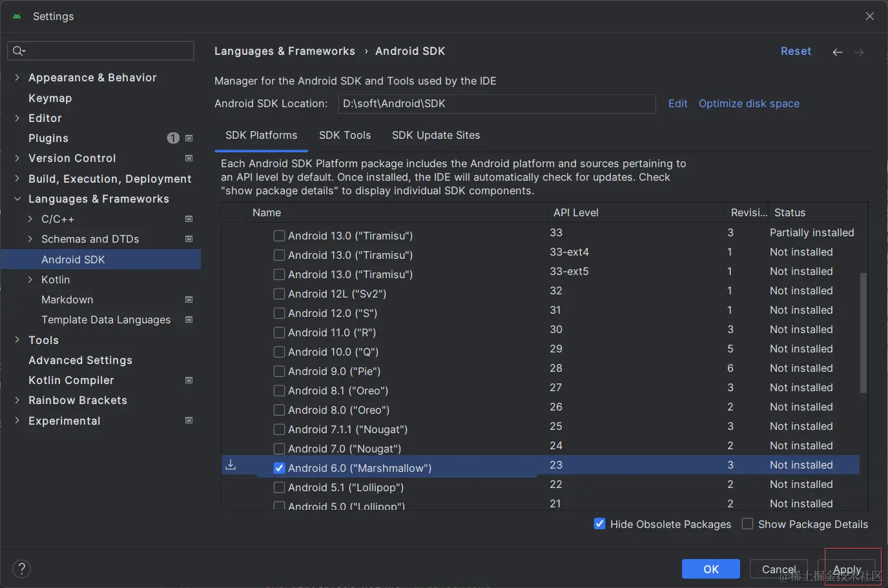Click the project-level icon next to Plugins
This screenshot has height=588, width=888.
[189, 138]
